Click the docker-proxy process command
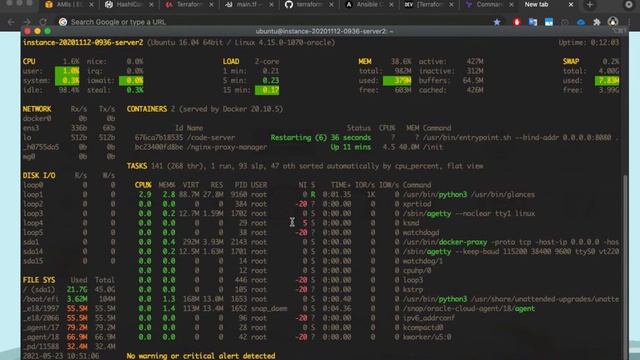This screenshot has width=640, height=360. pos(511,242)
